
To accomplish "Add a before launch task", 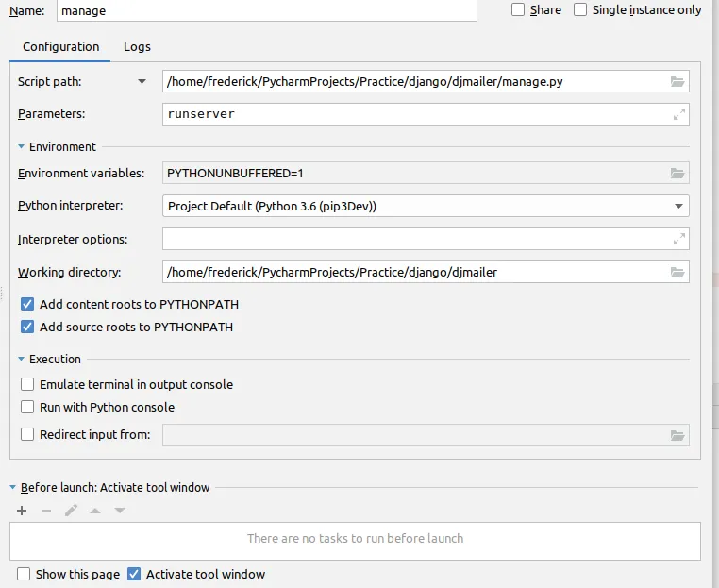I will click(x=22, y=511).
